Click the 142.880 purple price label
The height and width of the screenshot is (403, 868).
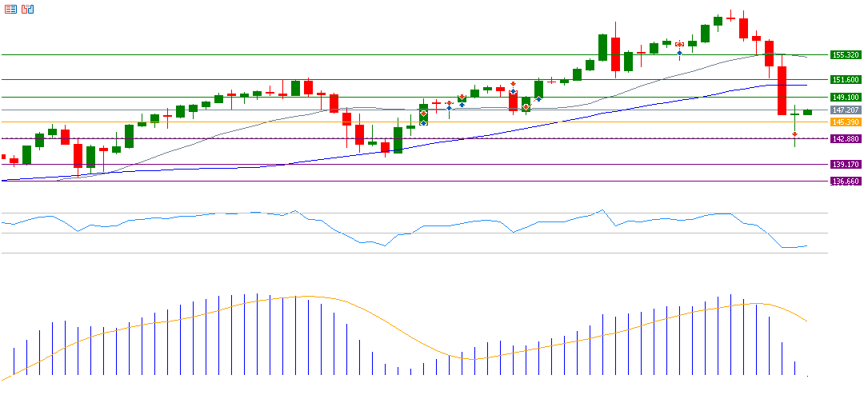tap(846, 138)
